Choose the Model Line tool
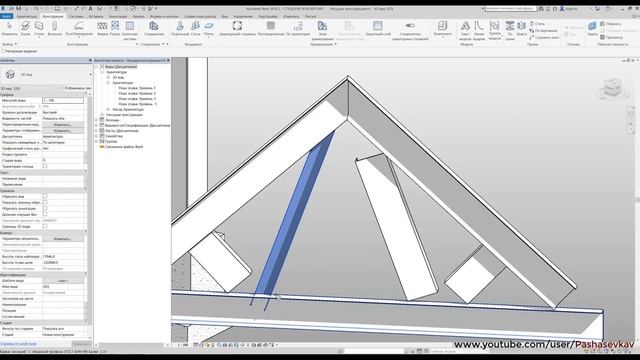Viewport: 640px width, 360px height. (479, 31)
